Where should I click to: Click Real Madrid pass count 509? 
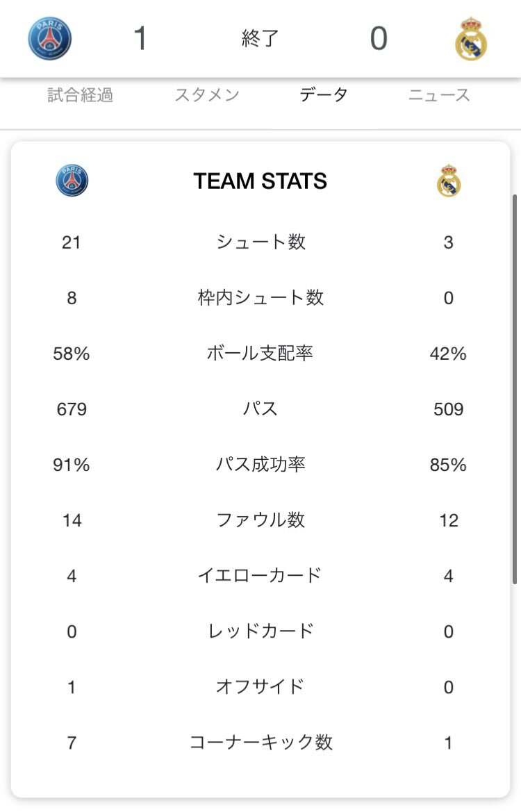(x=449, y=409)
